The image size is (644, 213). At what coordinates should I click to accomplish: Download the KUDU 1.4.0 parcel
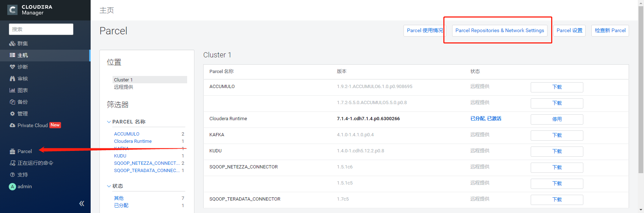pyautogui.click(x=557, y=152)
